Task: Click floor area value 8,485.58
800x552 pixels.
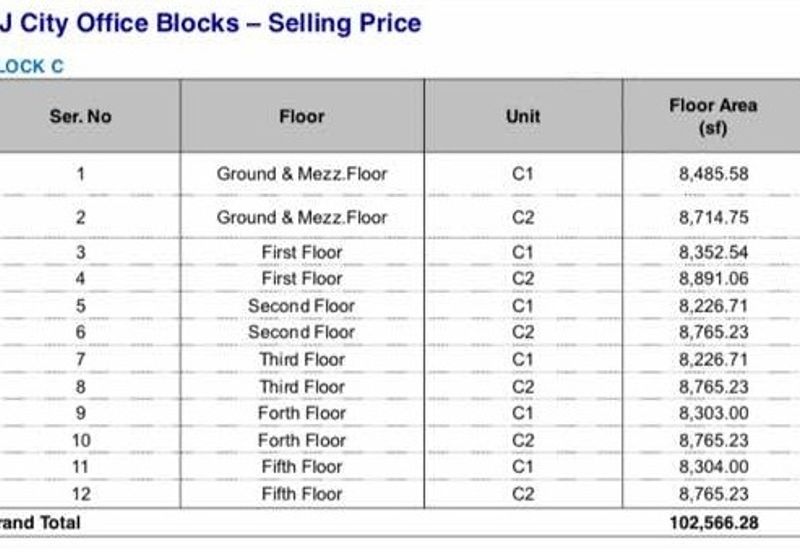Action: coord(712,174)
